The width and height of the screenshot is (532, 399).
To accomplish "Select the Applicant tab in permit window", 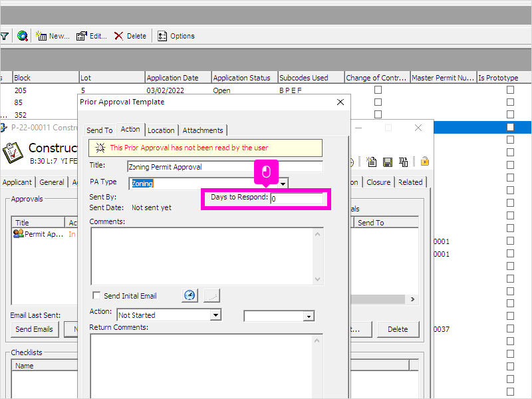I will [x=17, y=182].
